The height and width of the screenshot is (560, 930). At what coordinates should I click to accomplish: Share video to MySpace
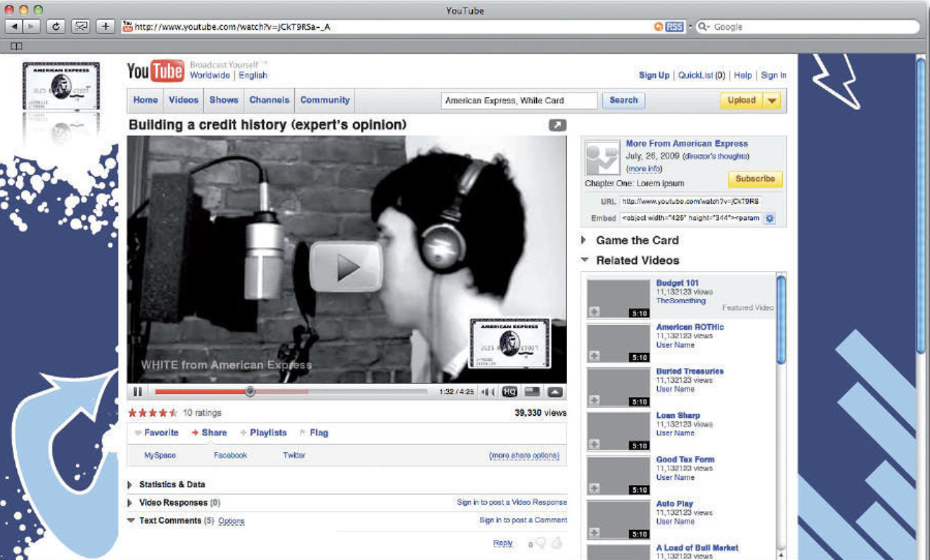click(x=160, y=455)
